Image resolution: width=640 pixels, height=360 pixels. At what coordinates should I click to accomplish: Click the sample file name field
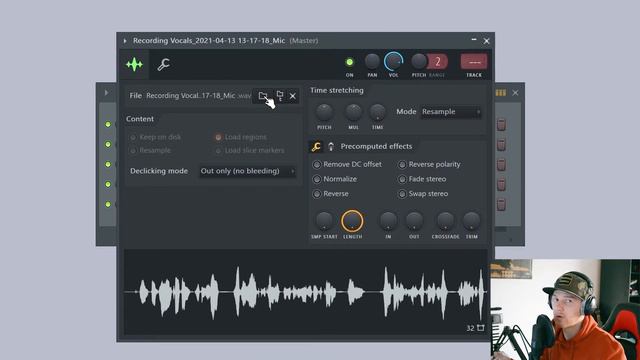[x=198, y=96]
